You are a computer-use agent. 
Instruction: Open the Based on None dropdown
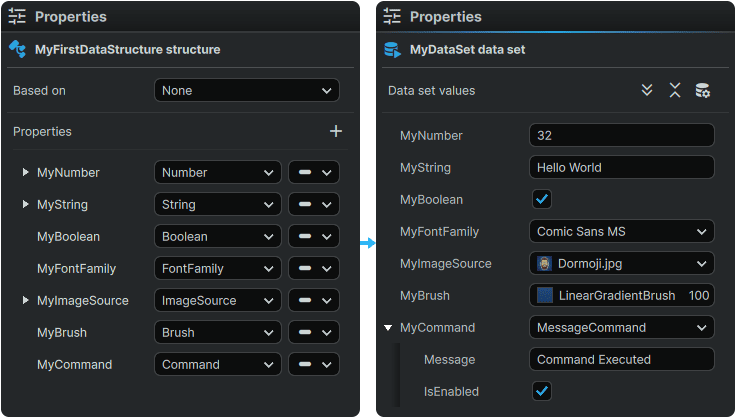pos(247,90)
